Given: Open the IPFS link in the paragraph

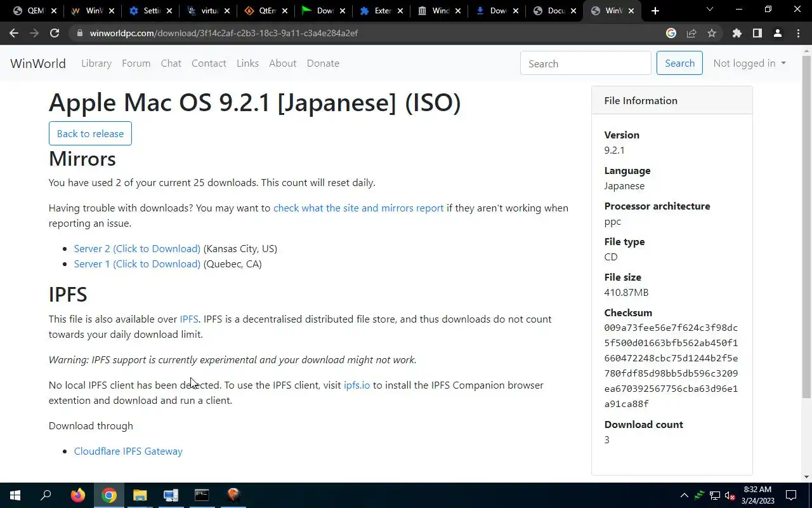Looking at the screenshot, I should point(189,319).
